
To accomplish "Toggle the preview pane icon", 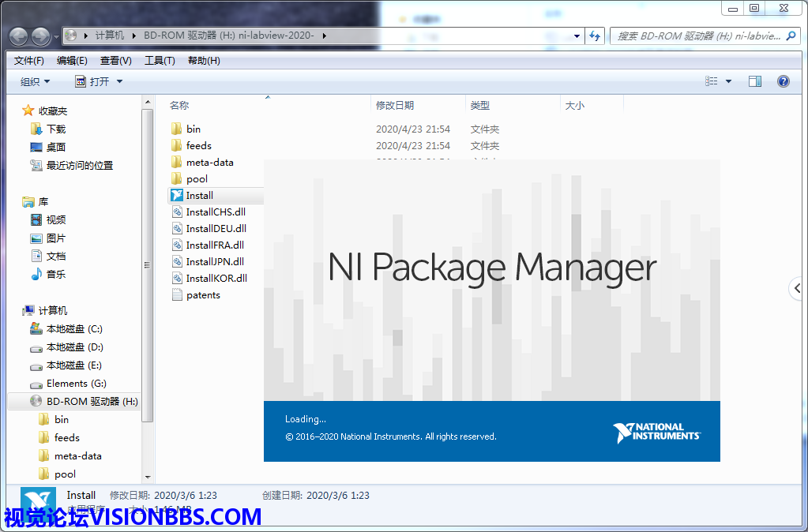I will (754, 81).
